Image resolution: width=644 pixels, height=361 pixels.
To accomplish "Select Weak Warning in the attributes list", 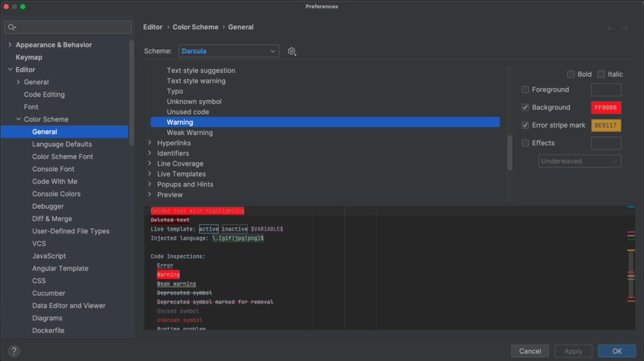I will tap(189, 133).
